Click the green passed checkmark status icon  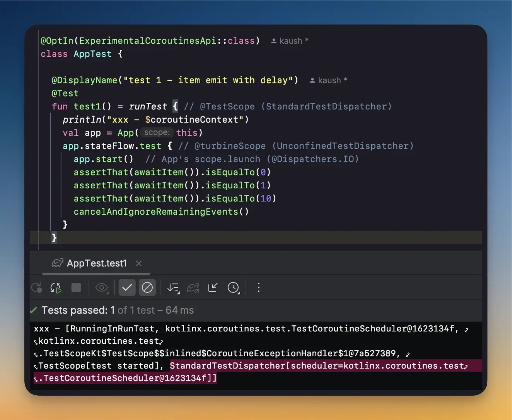pyautogui.click(x=34, y=310)
